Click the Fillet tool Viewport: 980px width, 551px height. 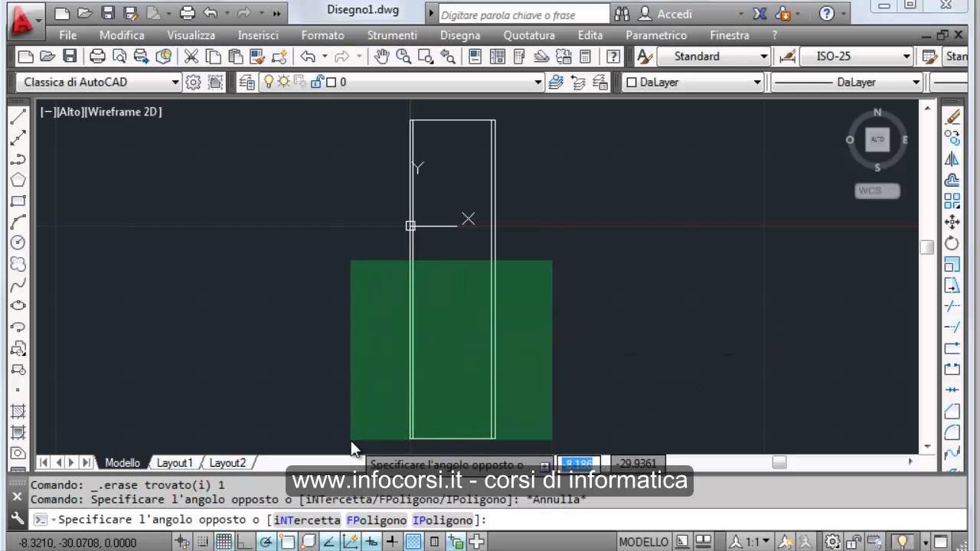pos(952,432)
